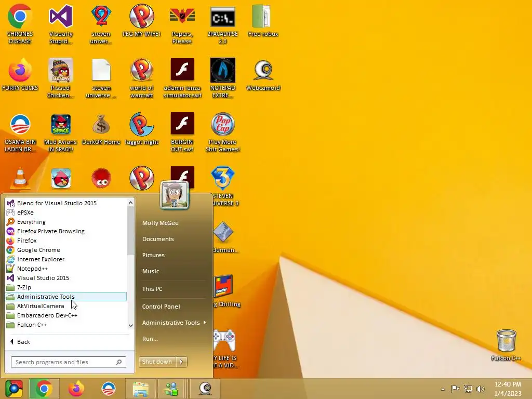Click the user account picture on Start menu
The height and width of the screenshot is (399, 532).
[175, 195]
